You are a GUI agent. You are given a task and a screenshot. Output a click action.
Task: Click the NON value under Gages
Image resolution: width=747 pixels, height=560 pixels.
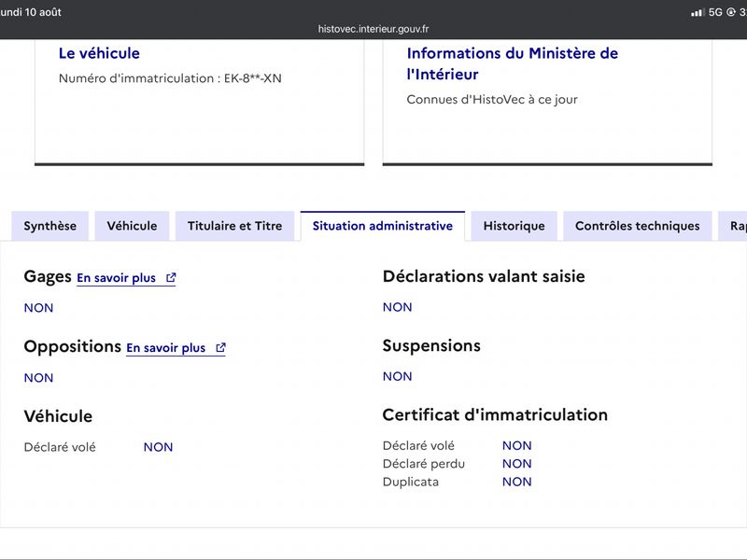pyautogui.click(x=38, y=308)
